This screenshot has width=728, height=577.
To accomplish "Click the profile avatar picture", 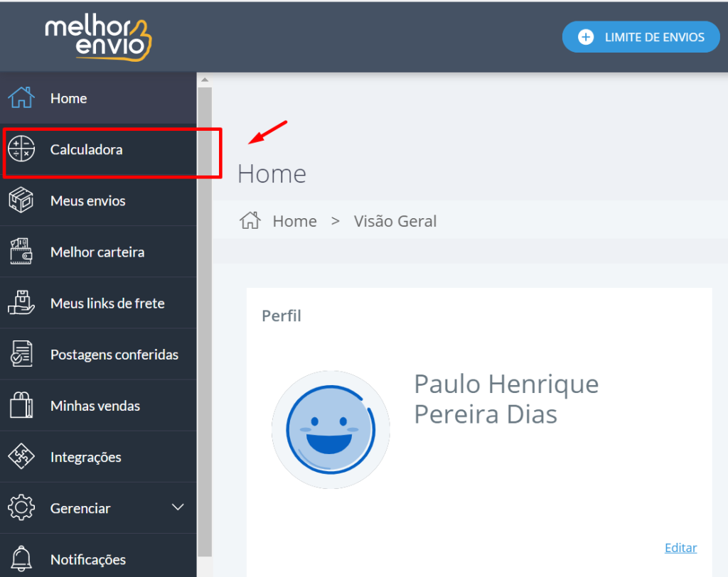I will (x=331, y=428).
